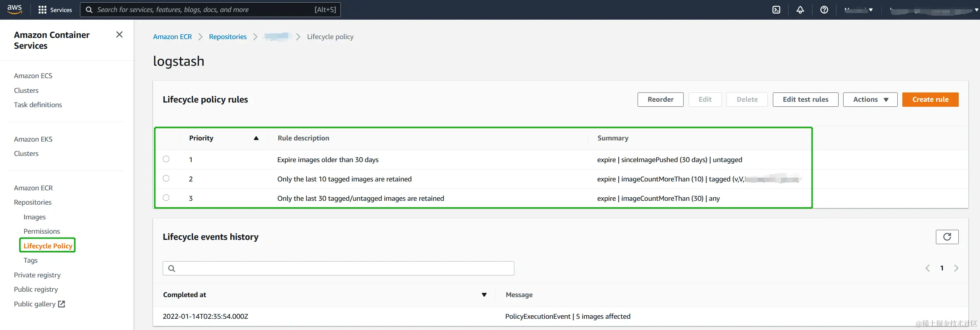The width and height of the screenshot is (980, 330).
Task: Open Permissions in the sidebar
Action: [x=42, y=231]
